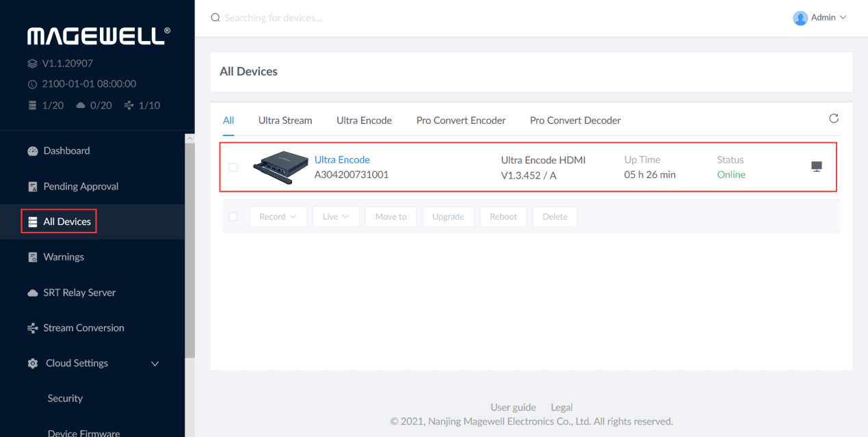Click the Admin user avatar icon
Image resolution: width=868 pixels, height=437 pixels.
pyautogui.click(x=800, y=18)
